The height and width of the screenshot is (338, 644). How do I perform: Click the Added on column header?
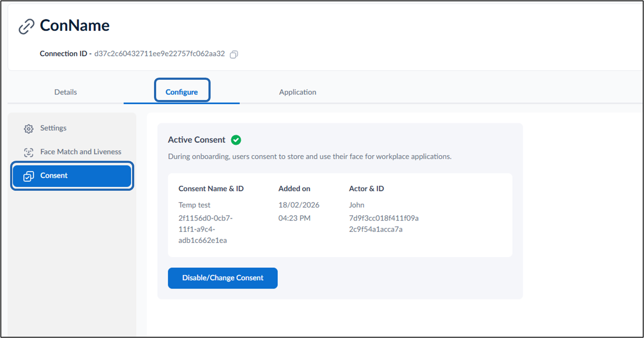[x=294, y=189]
